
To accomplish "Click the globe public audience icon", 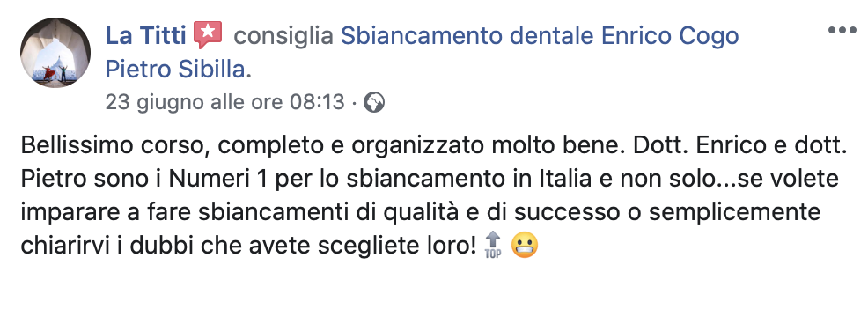I will 374,102.
